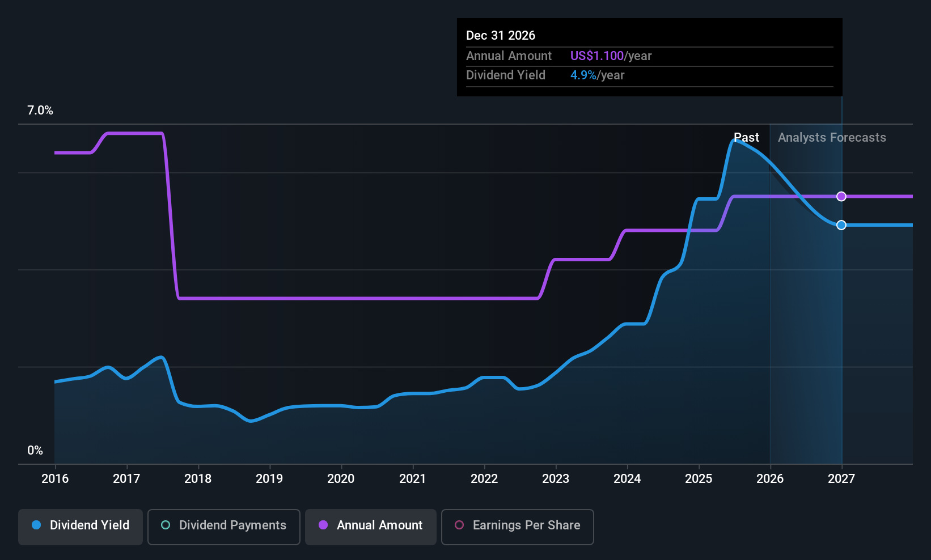Select the 2025 x-axis label
This screenshot has width=931, height=560.
tap(699, 479)
